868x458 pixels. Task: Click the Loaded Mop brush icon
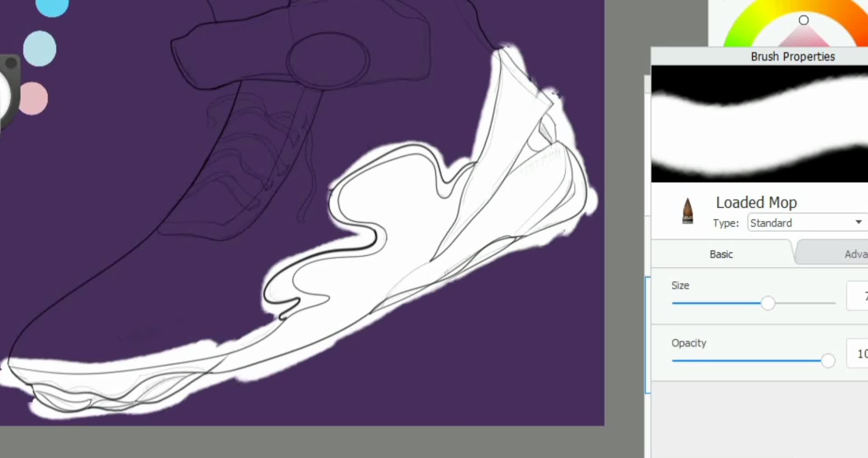(x=688, y=211)
